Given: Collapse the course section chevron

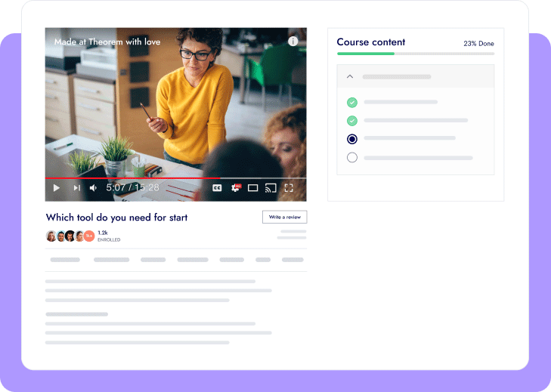Looking at the screenshot, I should point(350,76).
